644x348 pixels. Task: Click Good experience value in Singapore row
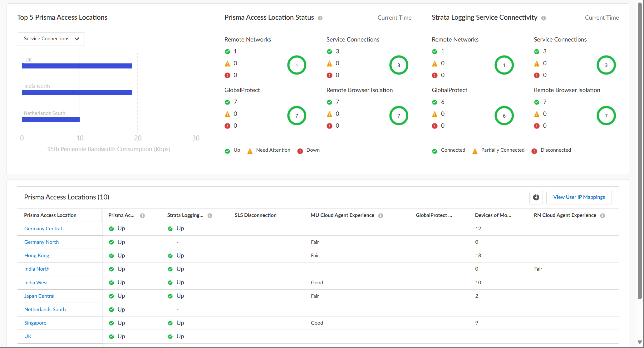317,323
